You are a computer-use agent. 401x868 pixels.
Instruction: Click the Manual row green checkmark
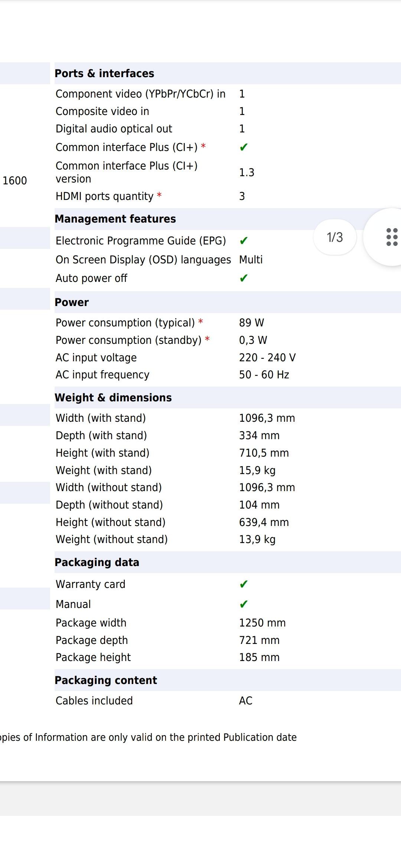(x=244, y=604)
